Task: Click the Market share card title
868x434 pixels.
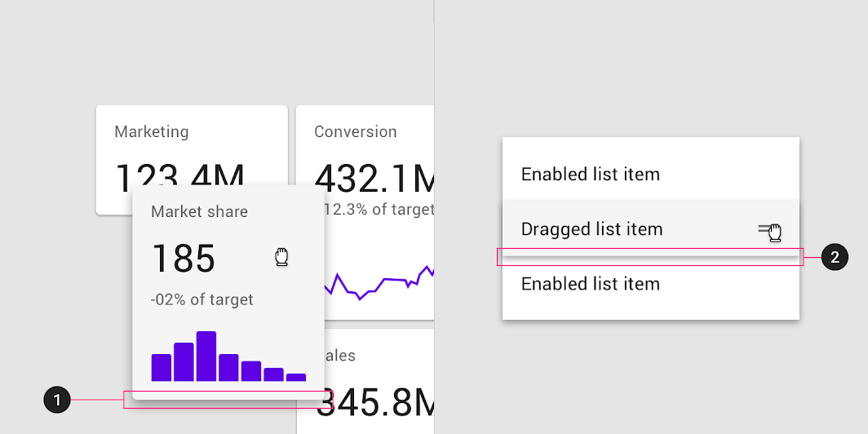Action: click(x=199, y=211)
